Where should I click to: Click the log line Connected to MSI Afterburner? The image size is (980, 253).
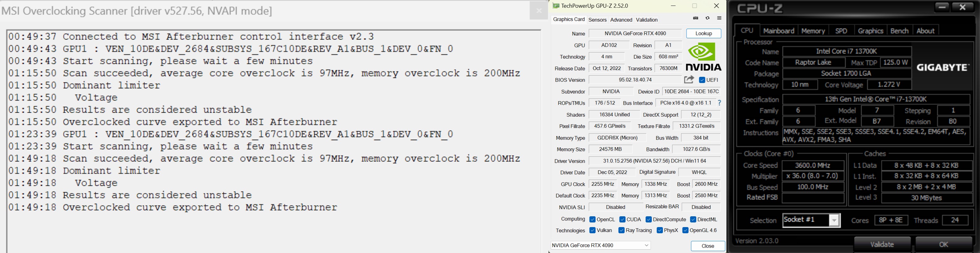(191, 36)
